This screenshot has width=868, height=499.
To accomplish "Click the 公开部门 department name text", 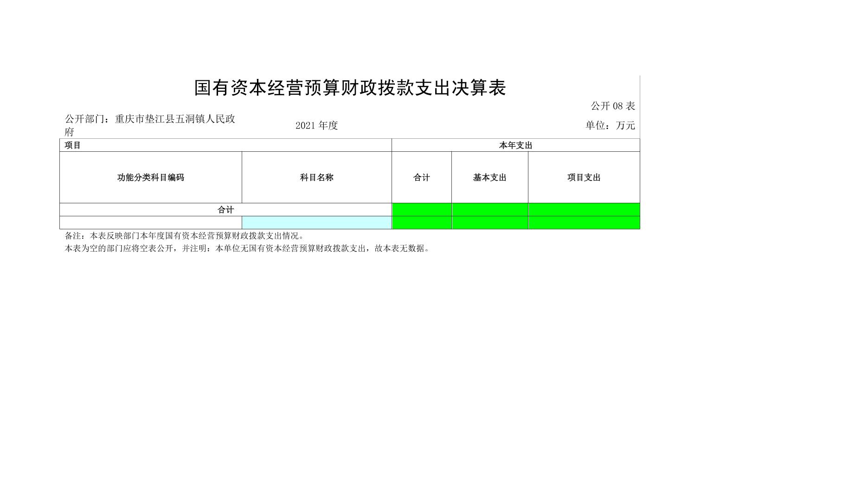I will pos(150,125).
